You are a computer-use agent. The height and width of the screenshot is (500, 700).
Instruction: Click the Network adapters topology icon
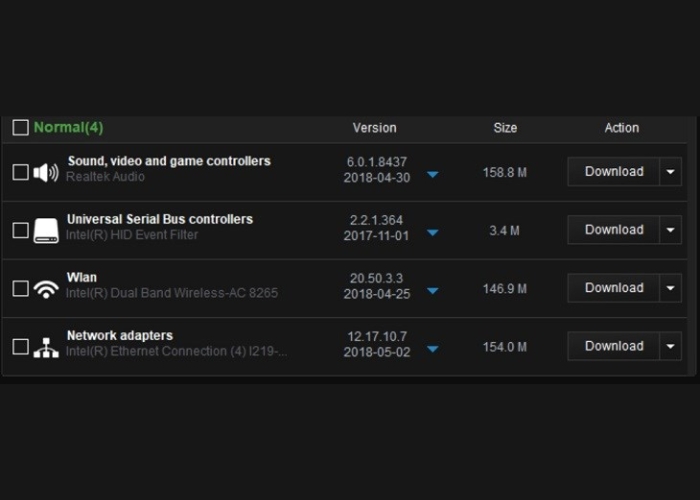coord(46,347)
